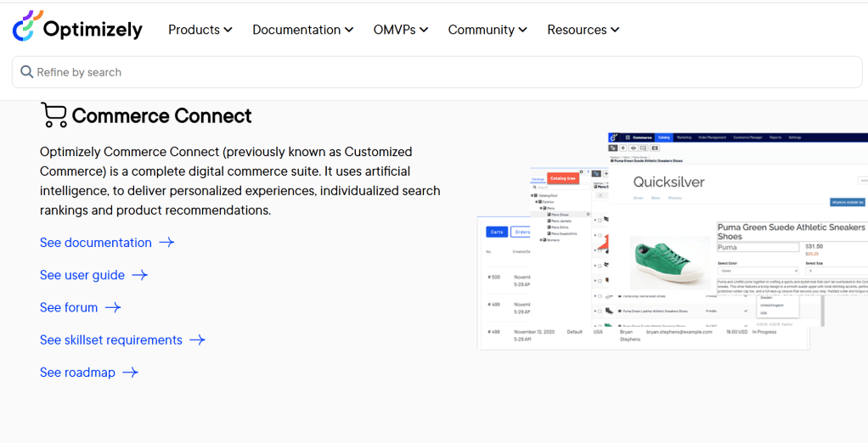Image resolution: width=868 pixels, height=443 pixels.
Task: Click the Commerce Connect shopping cart icon
Action: click(x=54, y=115)
